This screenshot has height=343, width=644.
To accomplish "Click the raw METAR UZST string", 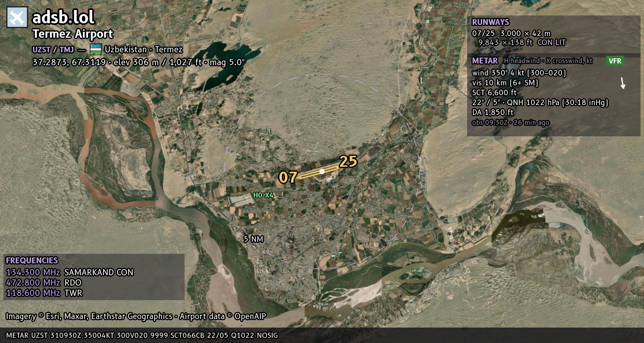I will click(x=142, y=335).
